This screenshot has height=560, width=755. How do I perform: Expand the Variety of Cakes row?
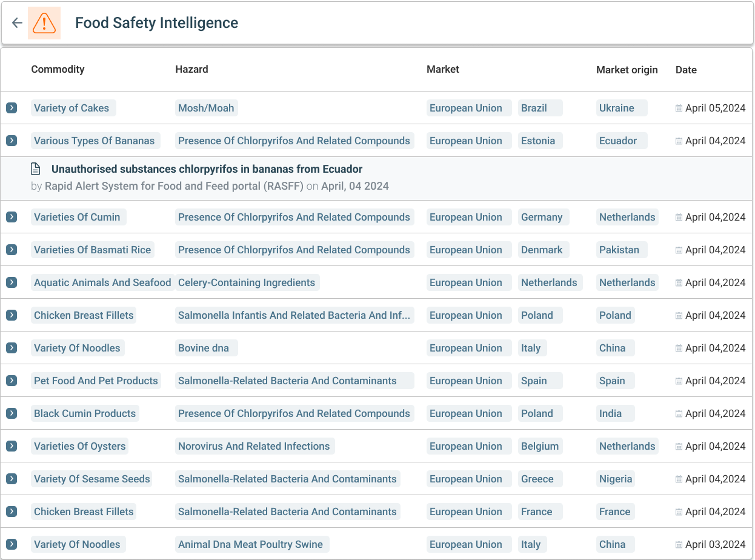[12, 108]
